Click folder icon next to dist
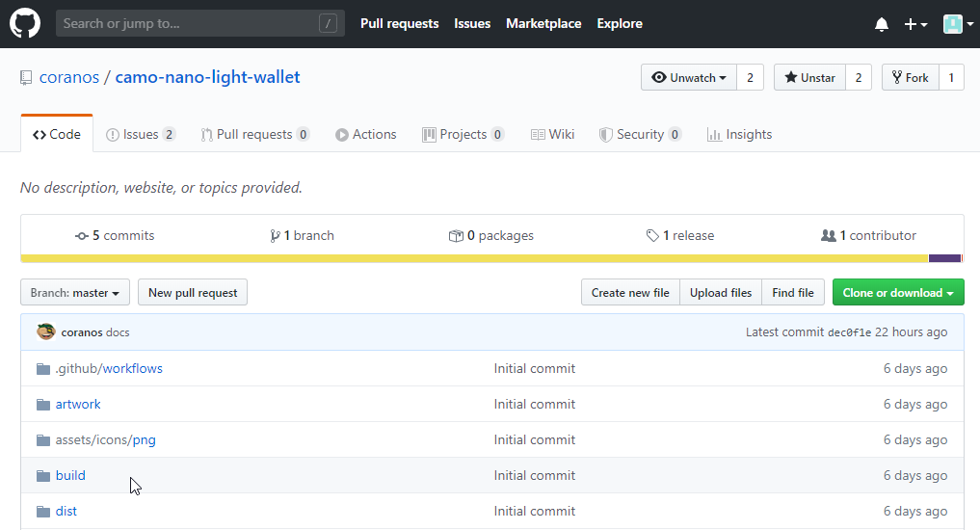Image resolution: width=980 pixels, height=530 pixels. coord(43,512)
